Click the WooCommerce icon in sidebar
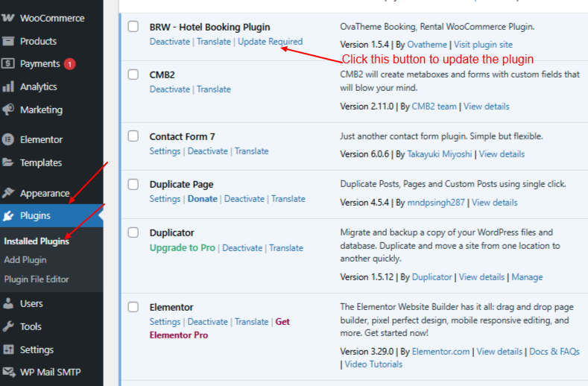This screenshot has height=386, width=588. click(x=8, y=18)
